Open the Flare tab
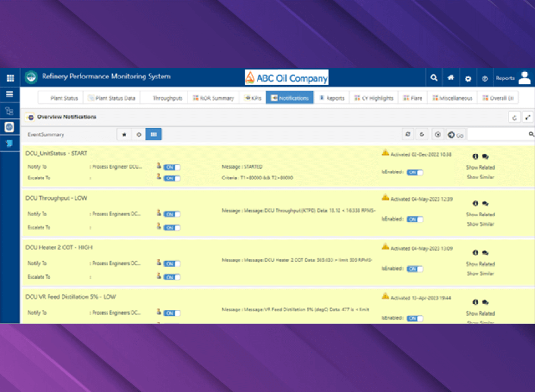This screenshot has height=392, width=535. click(x=413, y=98)
